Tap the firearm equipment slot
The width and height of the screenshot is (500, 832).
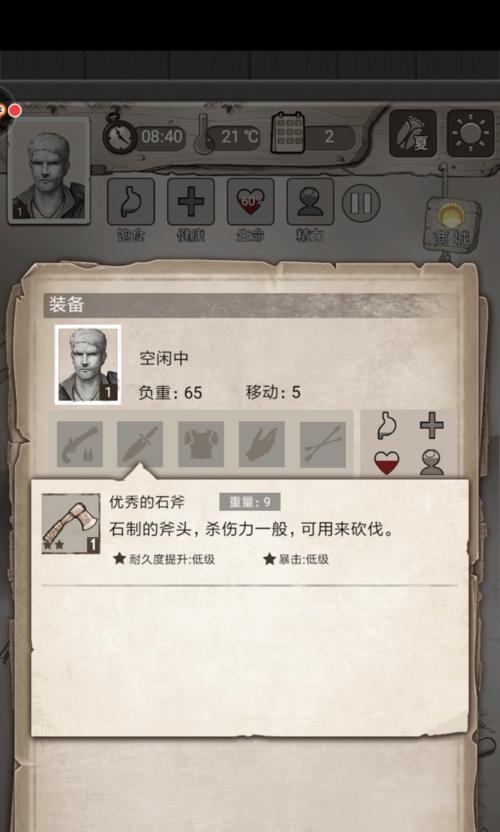click(80, 444)
